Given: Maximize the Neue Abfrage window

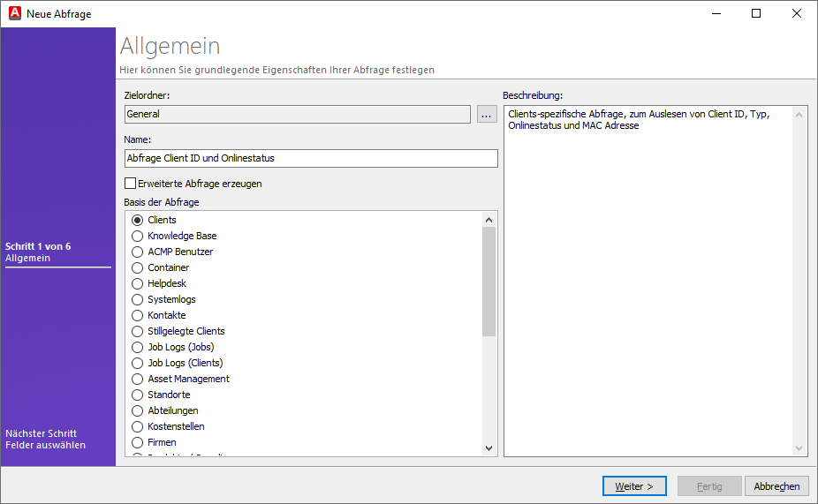Looking at the screenshot, I should 756,13.
